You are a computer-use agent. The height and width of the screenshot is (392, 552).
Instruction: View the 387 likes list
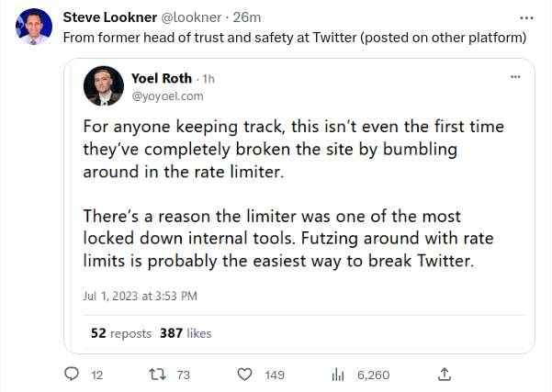tap(186, 333)
